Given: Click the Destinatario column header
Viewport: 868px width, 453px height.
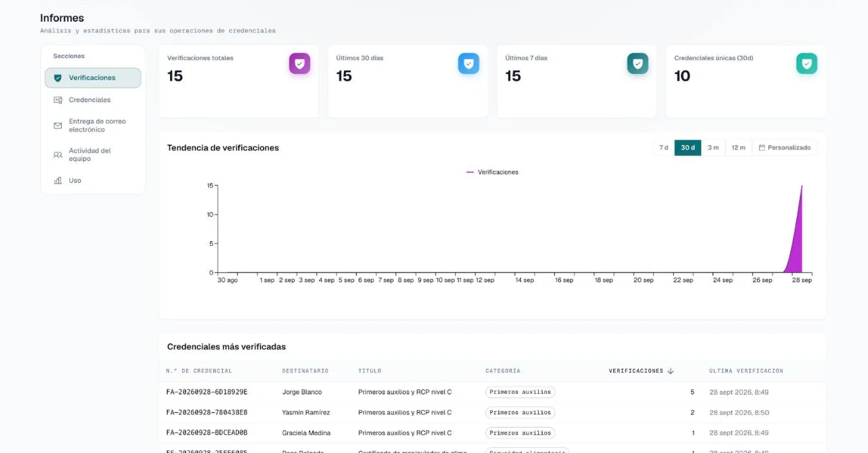Looking at the screenshot, I should [x=306, y=371].
